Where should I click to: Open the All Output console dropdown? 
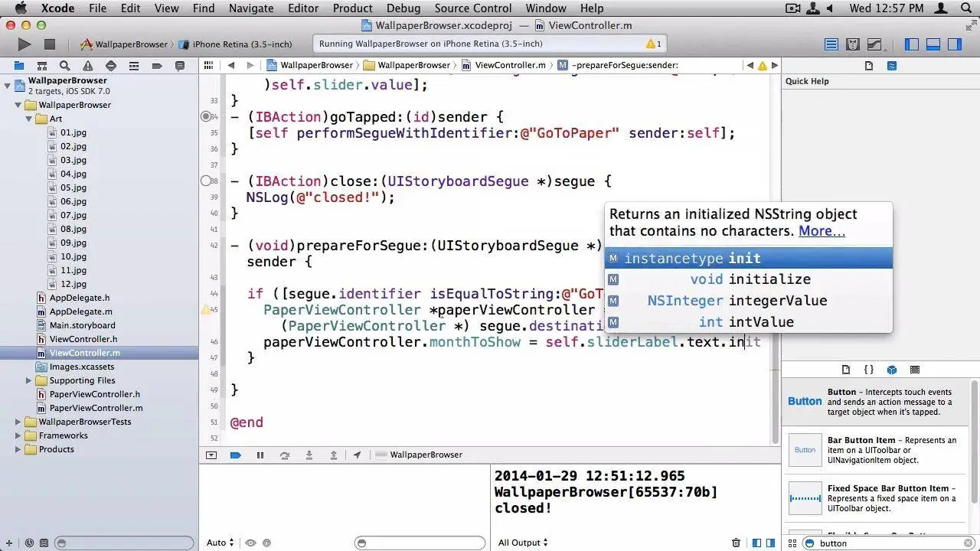click(523, 543)
